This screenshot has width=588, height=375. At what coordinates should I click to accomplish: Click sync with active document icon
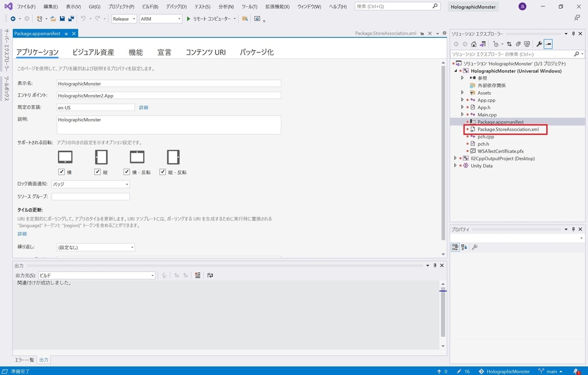click(509, 44)
